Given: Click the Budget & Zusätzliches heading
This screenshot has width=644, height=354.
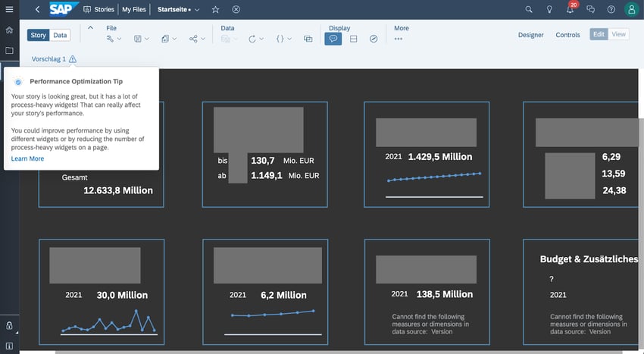Looking at the screenshot, I should click(589, 259).
